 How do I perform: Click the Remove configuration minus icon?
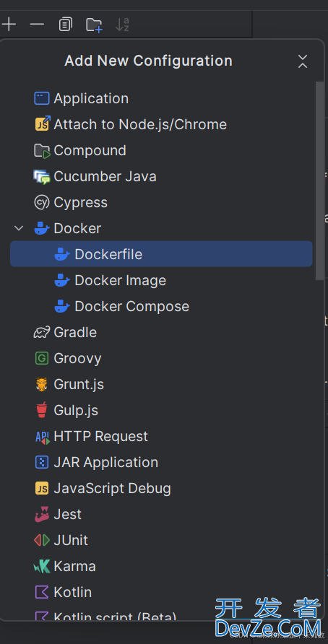[37, 25]
